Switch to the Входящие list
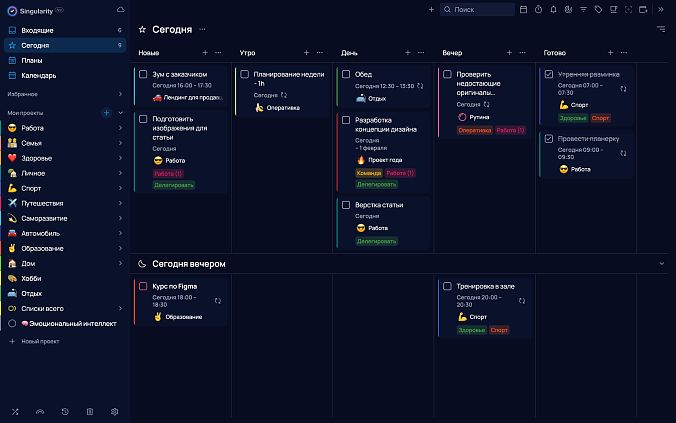This screenshot has height=423, width=676. click(37, 31)
